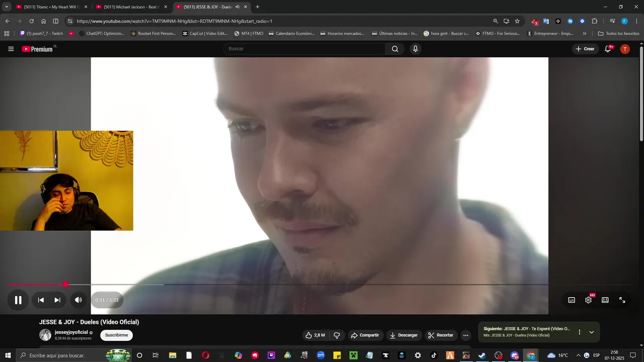Start voice search with the microphone

(415, 49)
